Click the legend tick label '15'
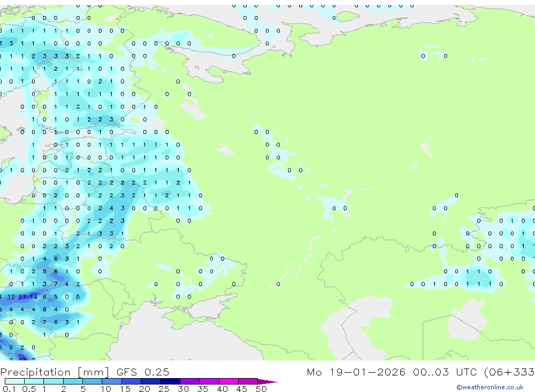This screenshot has width=535, height=392. coord(125,389)
